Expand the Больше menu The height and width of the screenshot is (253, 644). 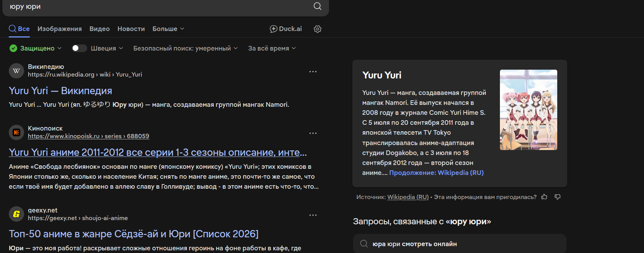168,29
